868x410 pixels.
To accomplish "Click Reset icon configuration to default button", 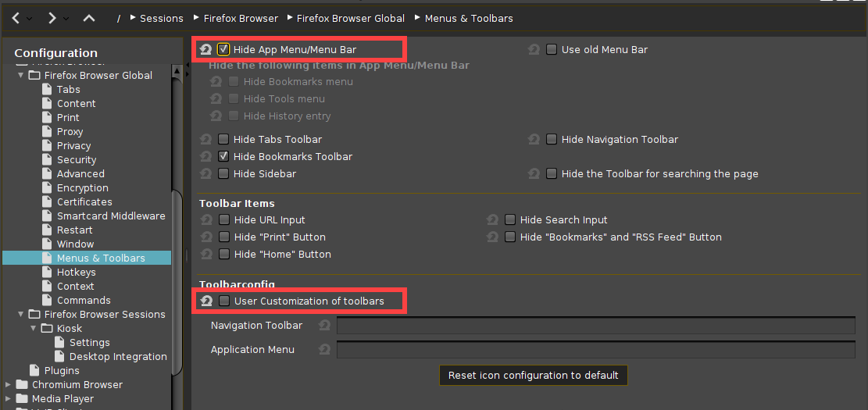I will (533, 376).
